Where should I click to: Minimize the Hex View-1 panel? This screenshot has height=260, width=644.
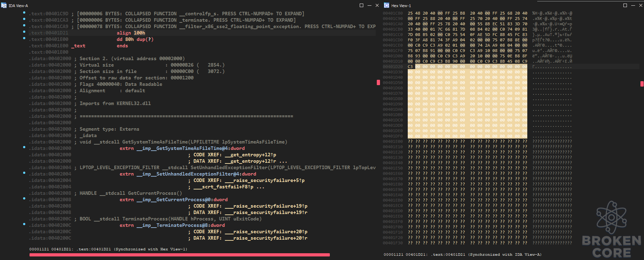[633, 5]
